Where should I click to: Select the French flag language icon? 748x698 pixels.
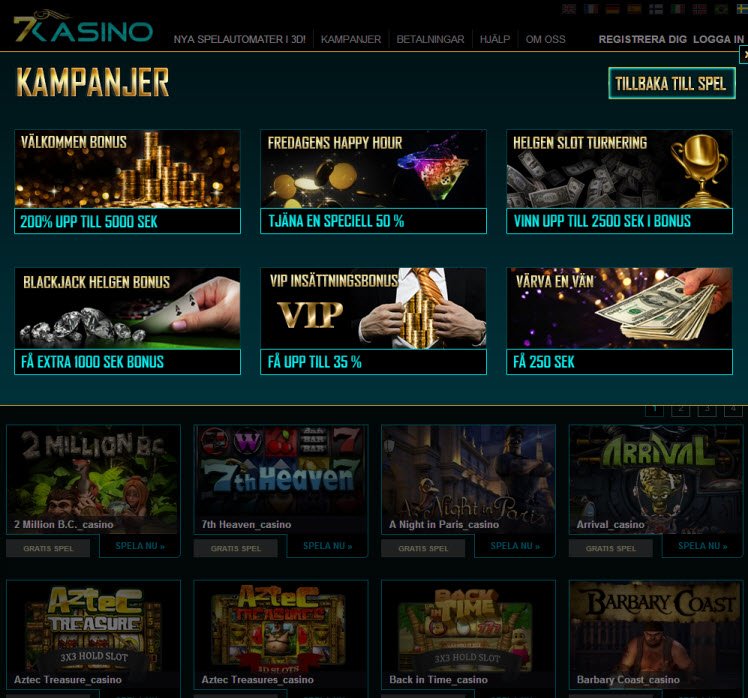(x=591, y=9)
